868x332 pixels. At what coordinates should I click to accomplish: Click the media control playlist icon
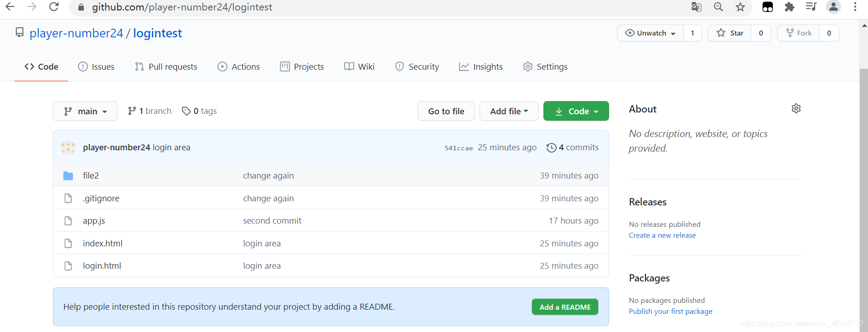click(811, 7)
